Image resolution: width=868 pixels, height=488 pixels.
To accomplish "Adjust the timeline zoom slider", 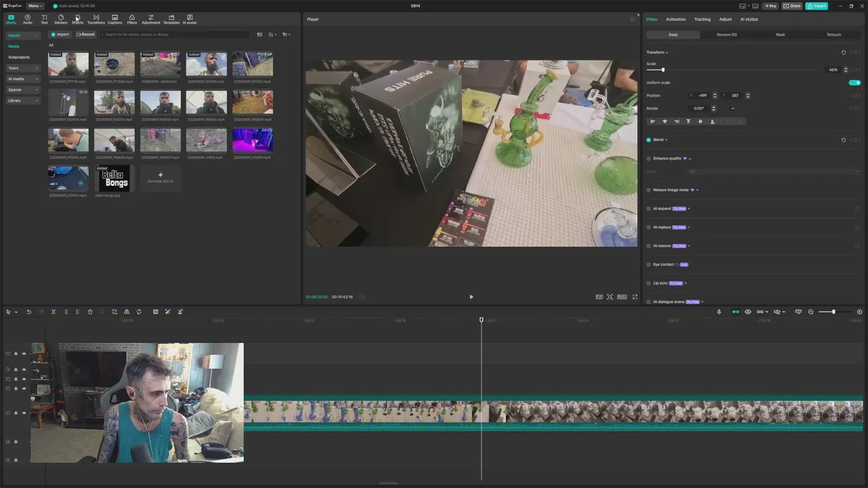I will pos(833,312).
